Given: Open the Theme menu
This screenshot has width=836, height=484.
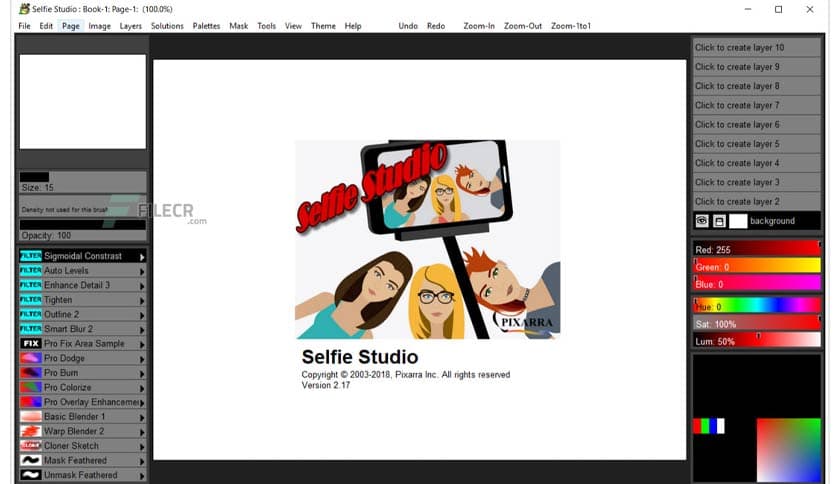Looking at the screenshot, I should point(323,26).
